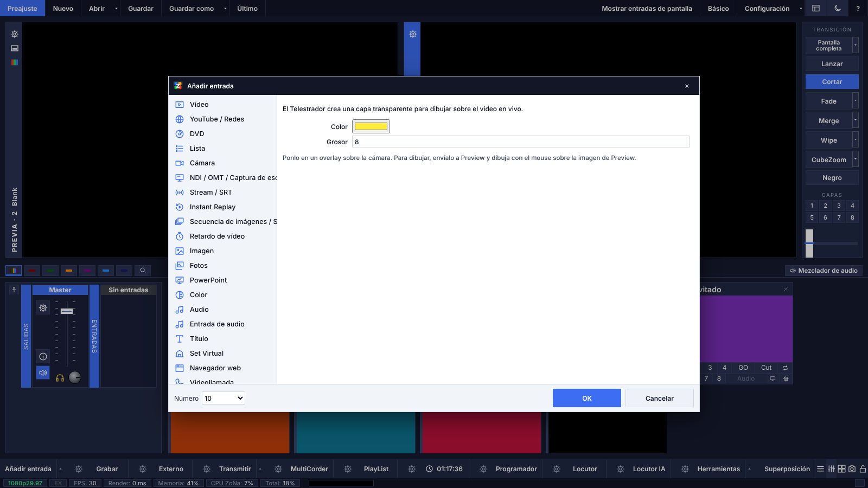The width and height of the screenshot is (868, 488).
Task: Click the snapshot camera icon in the bottom bar
Action: coord(852,469)
